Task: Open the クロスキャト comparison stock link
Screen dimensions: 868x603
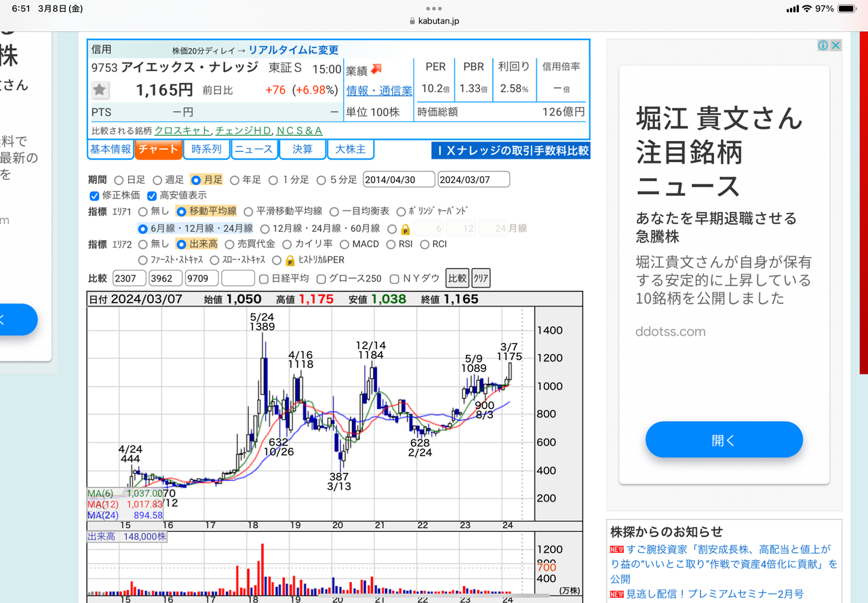Action: click(184, 130)
